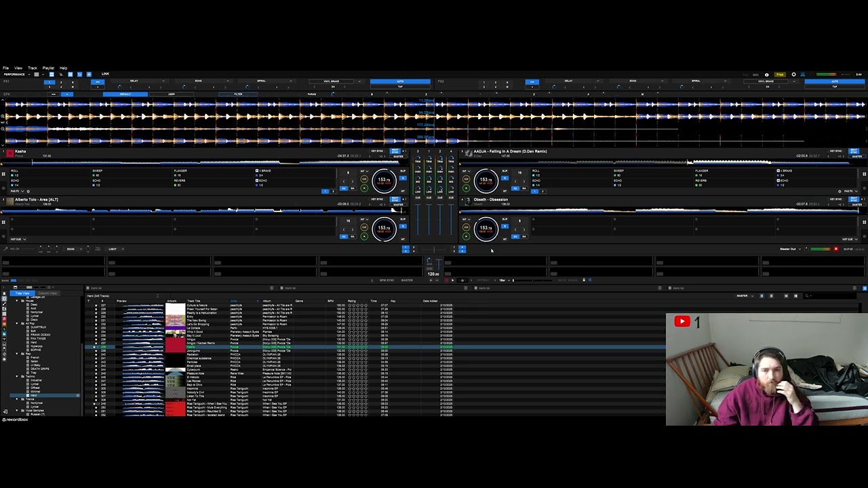Click the red record button near Master Out
The image size is (868, 488).
(x=835, y=249)
